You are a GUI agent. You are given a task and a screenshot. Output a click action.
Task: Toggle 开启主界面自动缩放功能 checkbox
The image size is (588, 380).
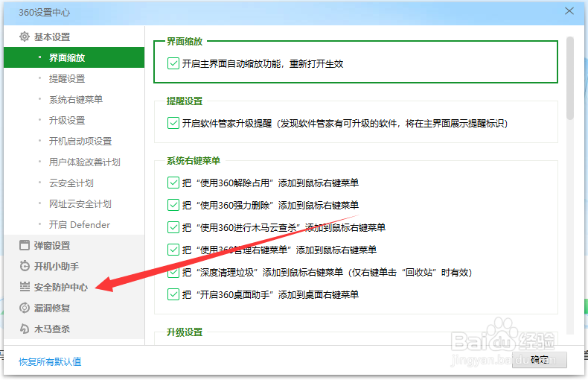173,63
